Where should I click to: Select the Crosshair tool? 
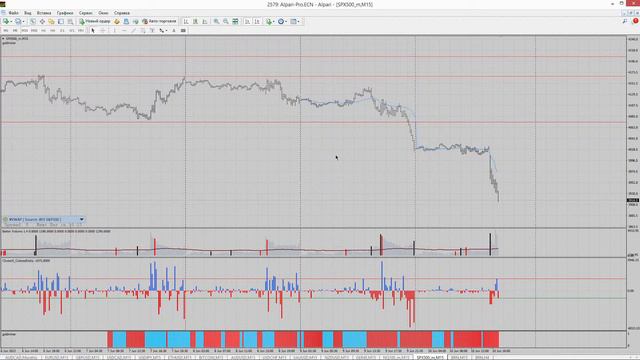(x=103, y=31)
